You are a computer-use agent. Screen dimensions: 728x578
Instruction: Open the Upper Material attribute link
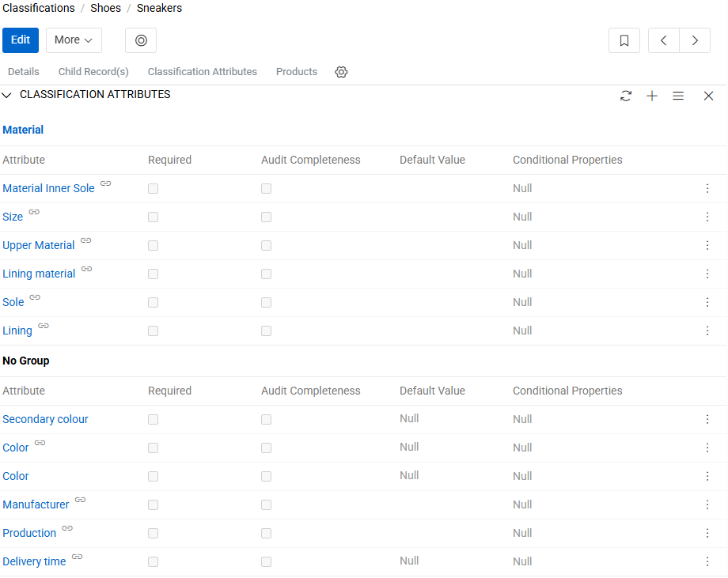(x=39, y=246)
